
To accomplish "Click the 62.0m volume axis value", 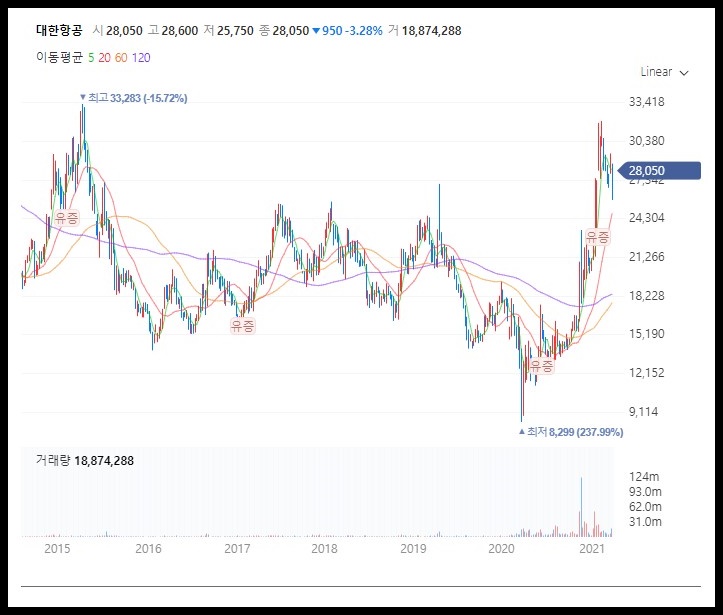I will coord(645,507).
